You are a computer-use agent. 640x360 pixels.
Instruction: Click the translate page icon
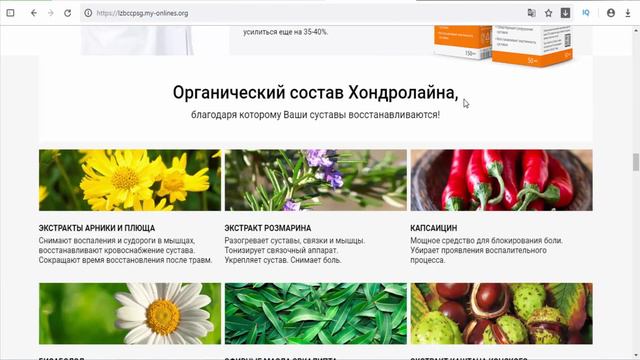(531, 13)
